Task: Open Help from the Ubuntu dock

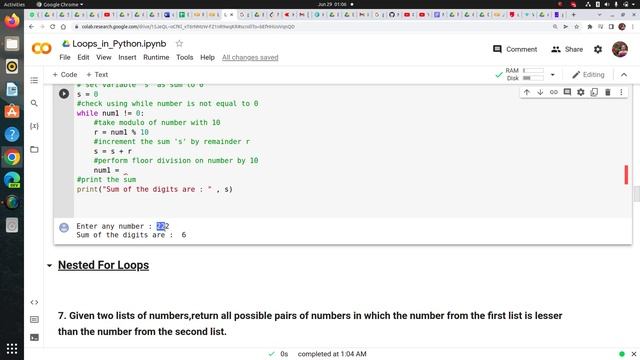Action: (x=12, y=134)
